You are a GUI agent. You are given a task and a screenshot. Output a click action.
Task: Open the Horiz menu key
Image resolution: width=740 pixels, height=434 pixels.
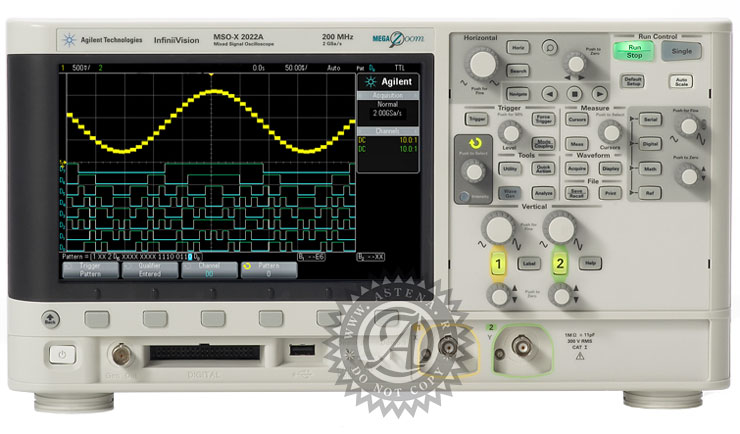518,47
